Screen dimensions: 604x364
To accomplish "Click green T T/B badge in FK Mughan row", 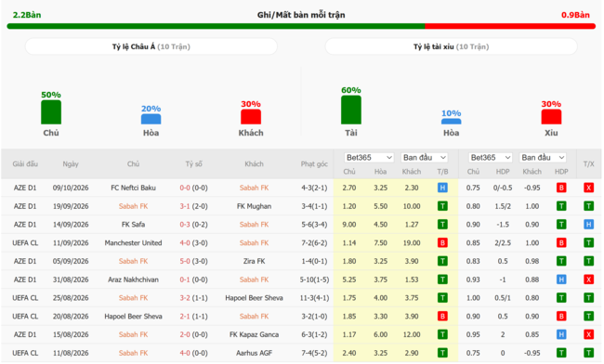I will (x=442, y=206).
